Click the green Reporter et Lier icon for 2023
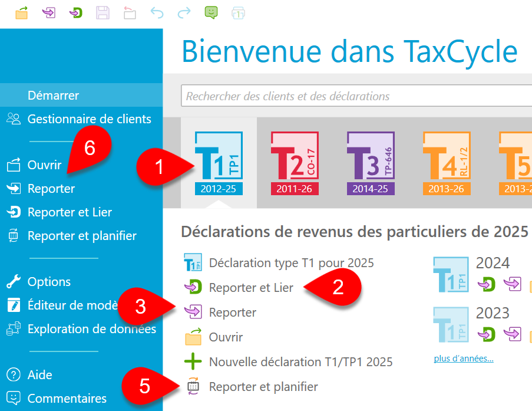The width and height of the screenshot is (532, 411). [487, 334]
